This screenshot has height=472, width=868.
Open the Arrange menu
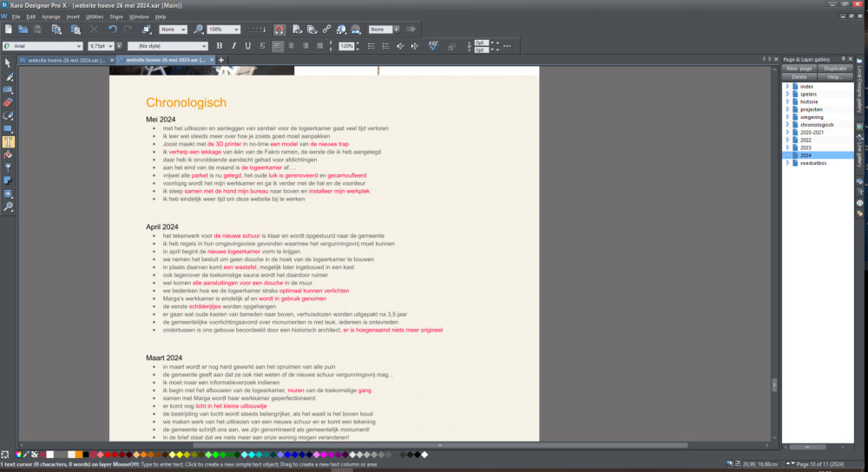(50, 16)
